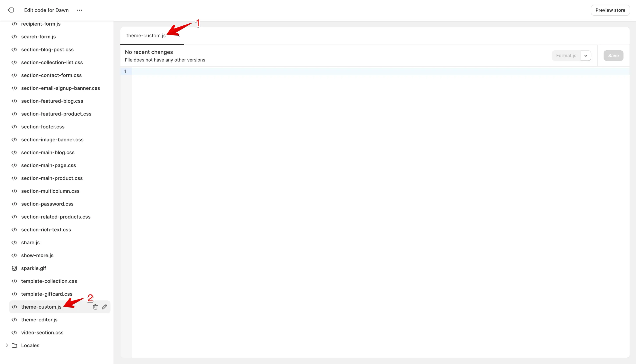Open section-collection-list.css file
This screenshot has height=364, width=636.
(52, 62)
